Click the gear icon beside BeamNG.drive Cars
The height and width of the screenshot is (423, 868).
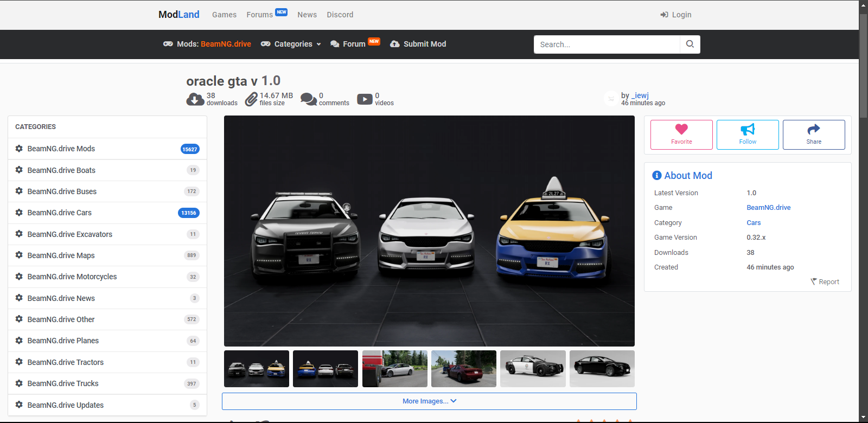pyautogui.click(x=19, y=213)
